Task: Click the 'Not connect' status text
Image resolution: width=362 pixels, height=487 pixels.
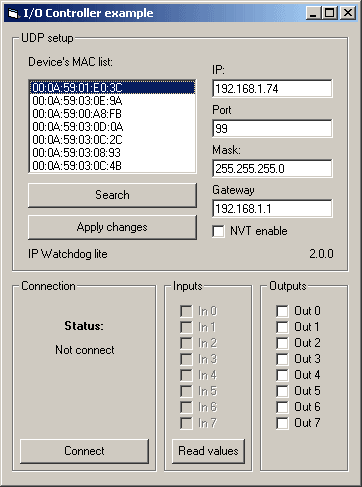Action: (x=85, y=350)
